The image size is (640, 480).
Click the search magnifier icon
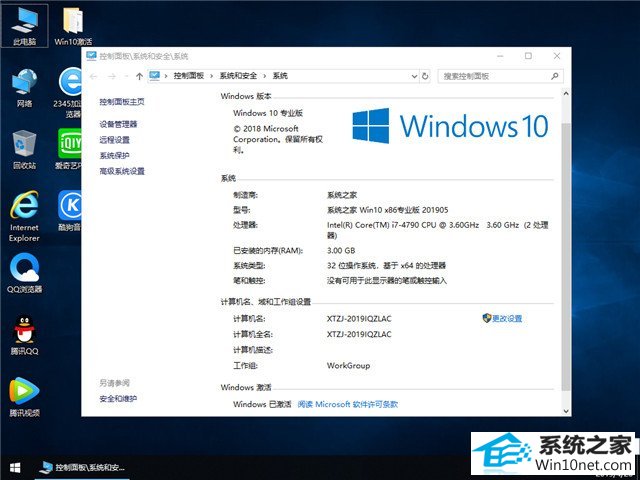tap(554, 76)
